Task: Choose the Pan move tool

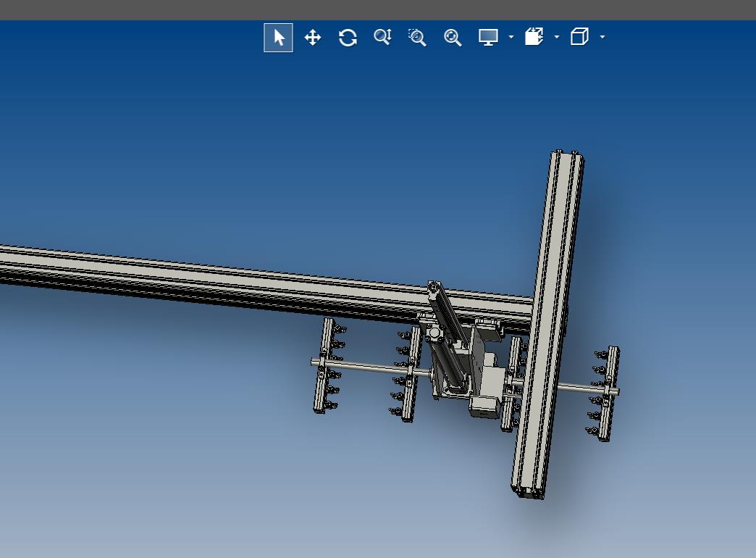Action: pyautogui.click(x=313, y=37)
